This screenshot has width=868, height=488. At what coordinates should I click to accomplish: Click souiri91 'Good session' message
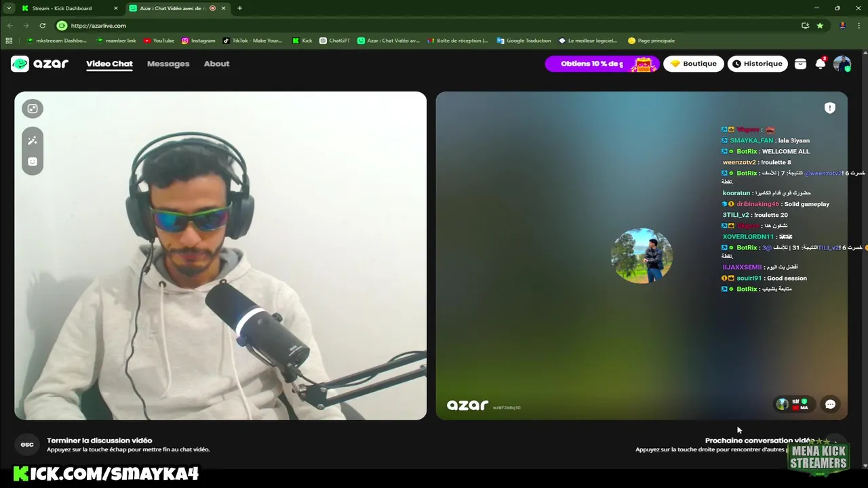click(764, 278)
